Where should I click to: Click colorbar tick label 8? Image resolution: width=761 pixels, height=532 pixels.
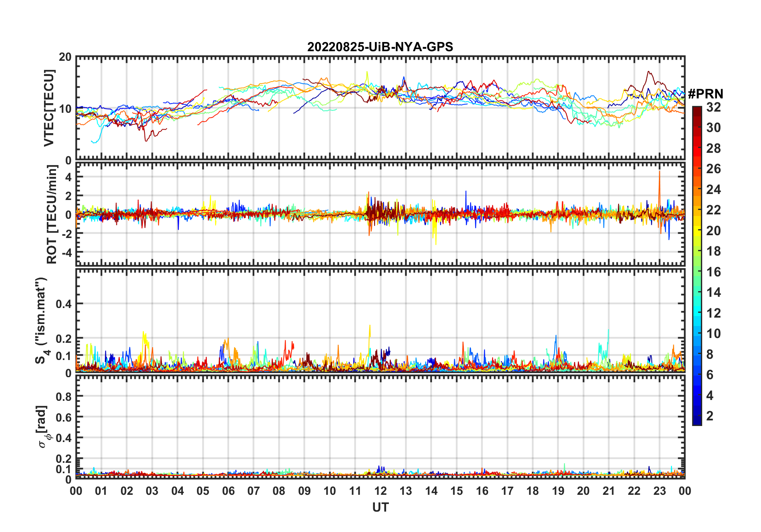point(710,354)
